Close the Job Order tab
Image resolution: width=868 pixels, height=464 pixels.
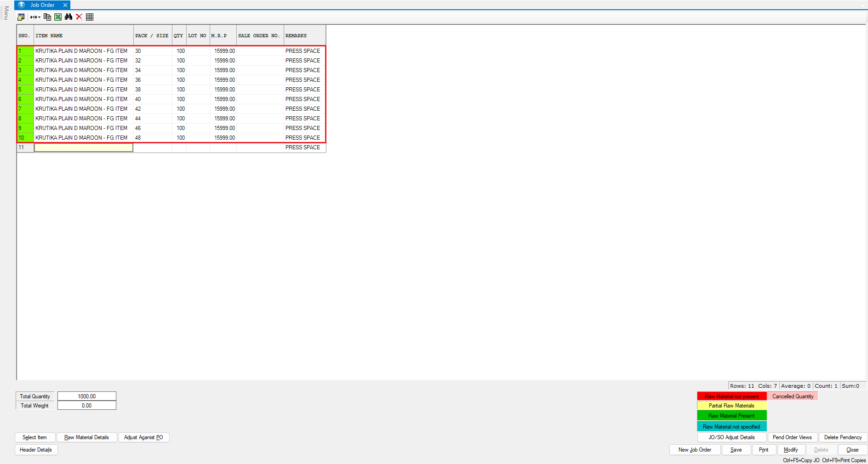65,5
